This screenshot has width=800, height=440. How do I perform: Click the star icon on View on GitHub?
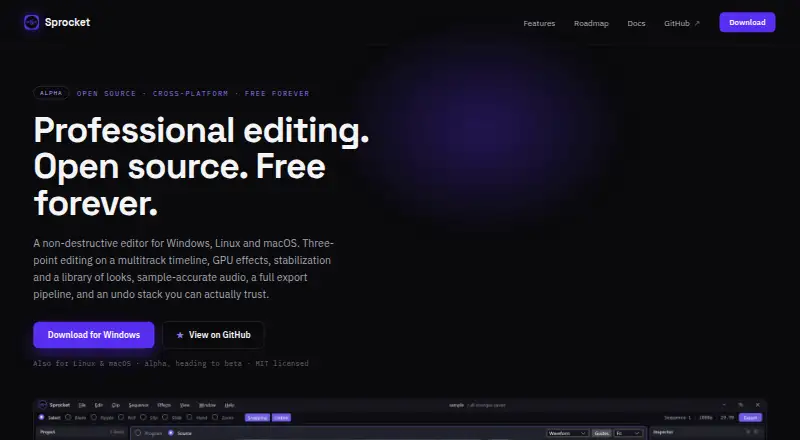(x=180, y=335)
